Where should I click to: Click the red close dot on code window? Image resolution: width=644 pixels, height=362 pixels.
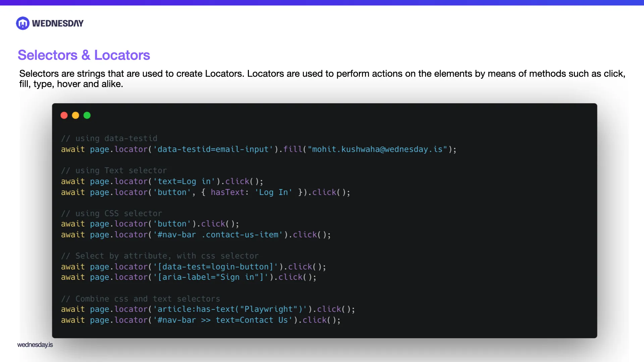(64, 115)
